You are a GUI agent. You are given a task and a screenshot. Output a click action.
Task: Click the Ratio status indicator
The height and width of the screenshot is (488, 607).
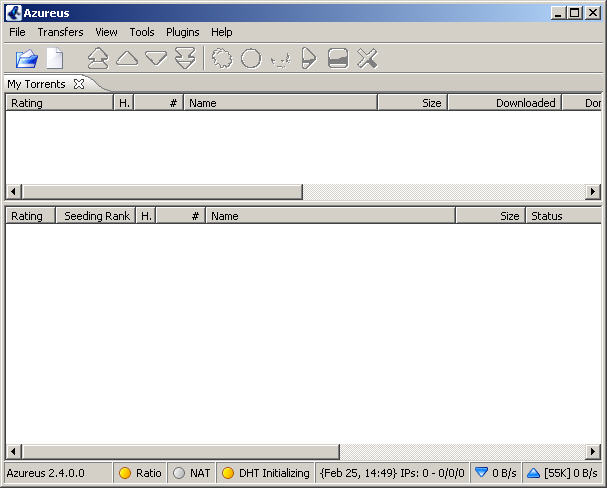tap(140, 473)
